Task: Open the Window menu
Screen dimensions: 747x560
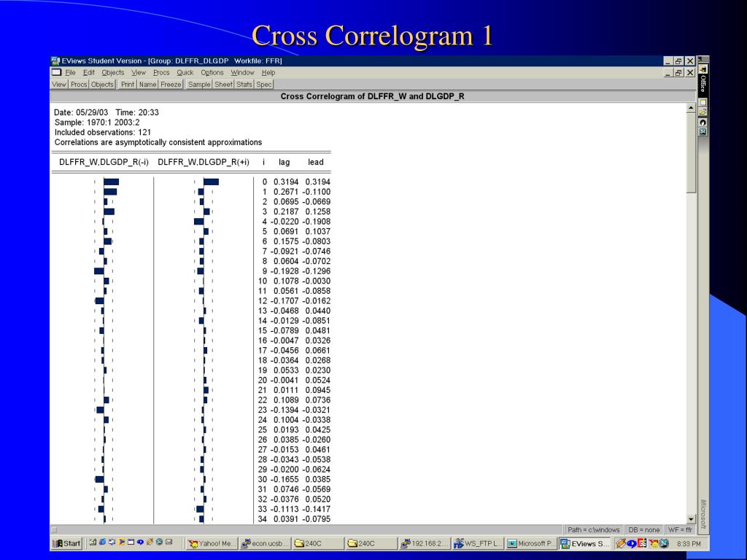Action: click(242, 72)
